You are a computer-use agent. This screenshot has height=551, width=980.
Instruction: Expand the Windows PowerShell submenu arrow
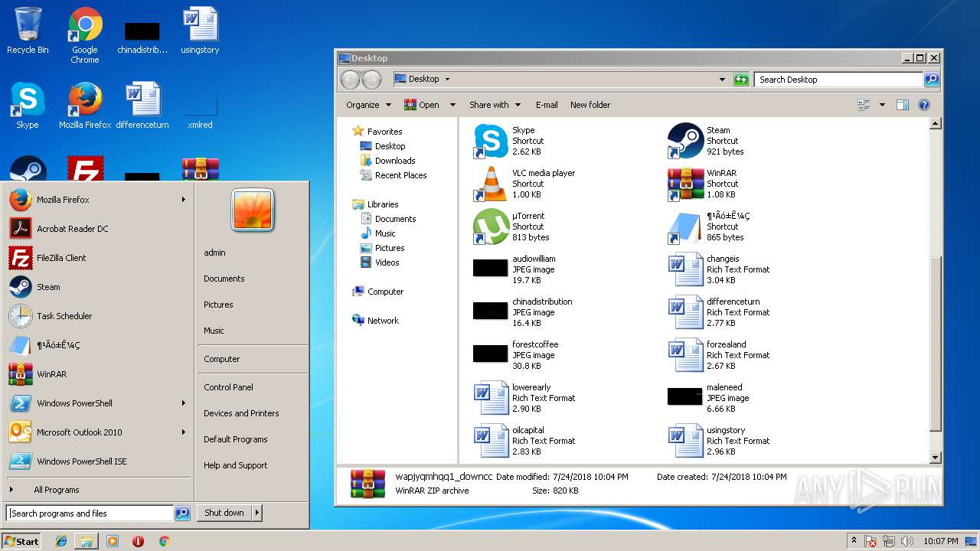184,403
